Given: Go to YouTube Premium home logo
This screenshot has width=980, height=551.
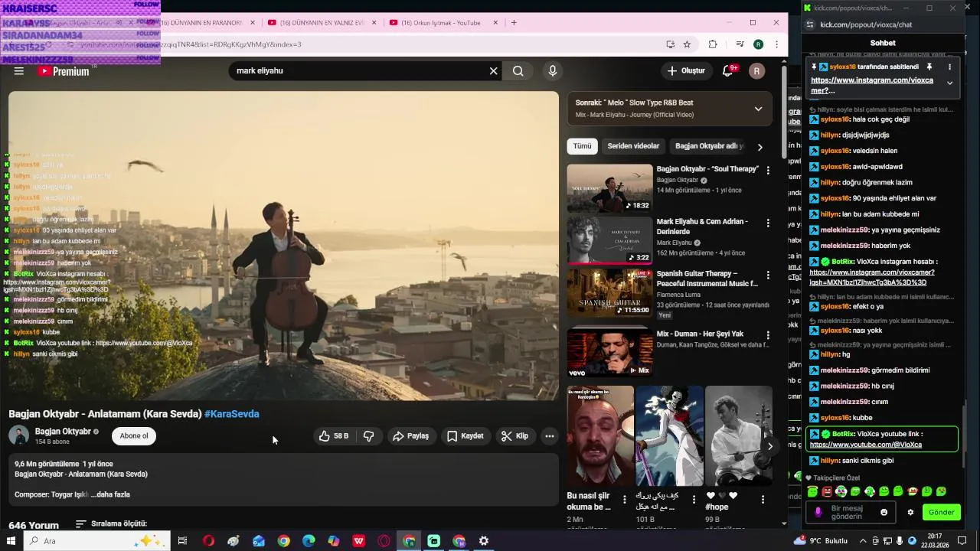Looking at the screenshot, I should (x=64, y=71).
